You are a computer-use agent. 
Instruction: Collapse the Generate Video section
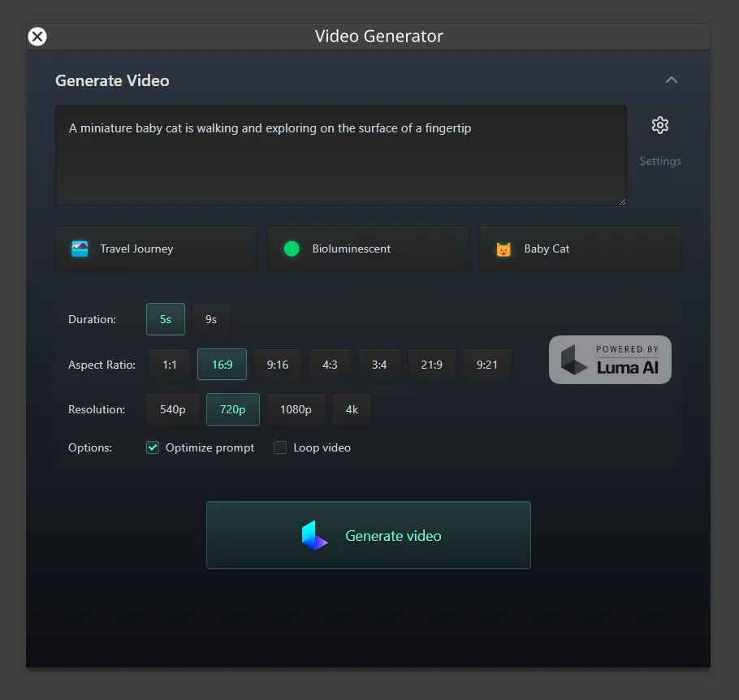(672, 80)
